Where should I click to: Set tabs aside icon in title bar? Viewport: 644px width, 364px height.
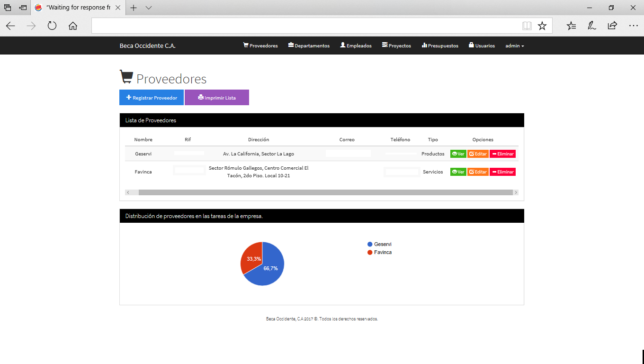pos(23,8)
